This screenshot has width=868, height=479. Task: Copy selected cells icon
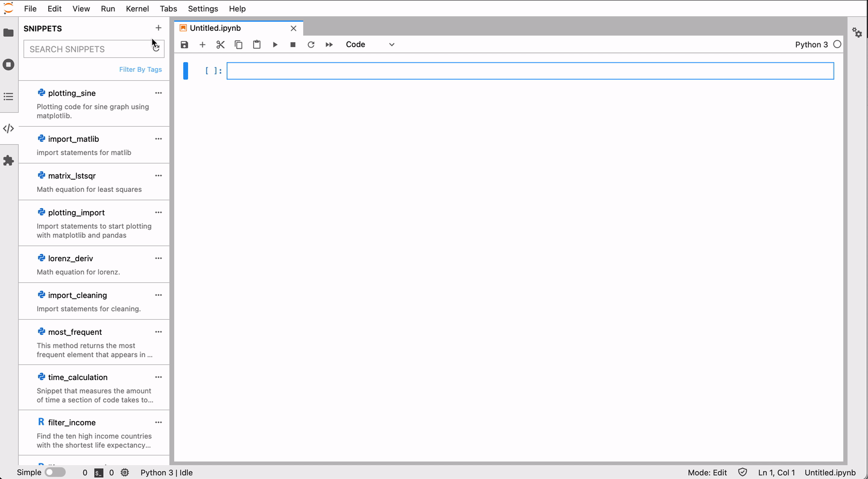coord(239,45)
